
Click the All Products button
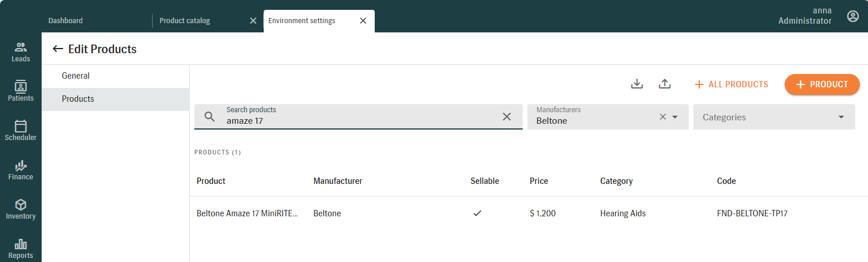coord(731,84)
